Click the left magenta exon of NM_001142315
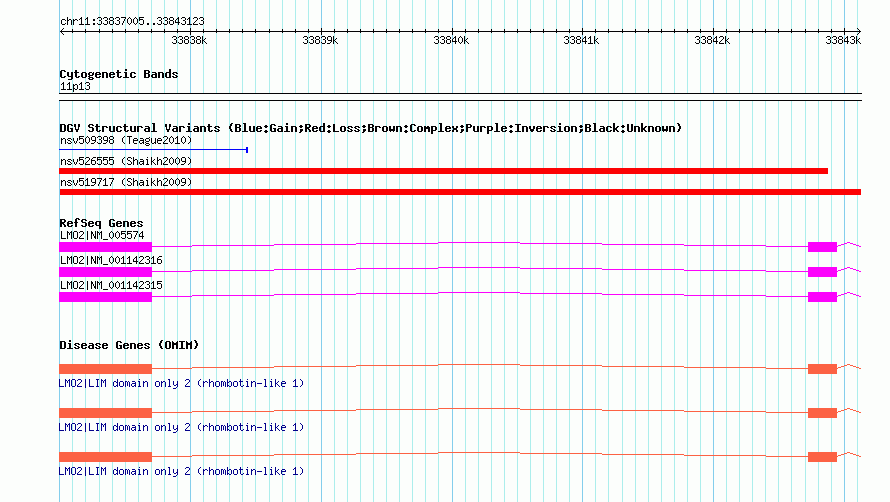This screenshot has height=502, width=890. click(x=106, y=296)
